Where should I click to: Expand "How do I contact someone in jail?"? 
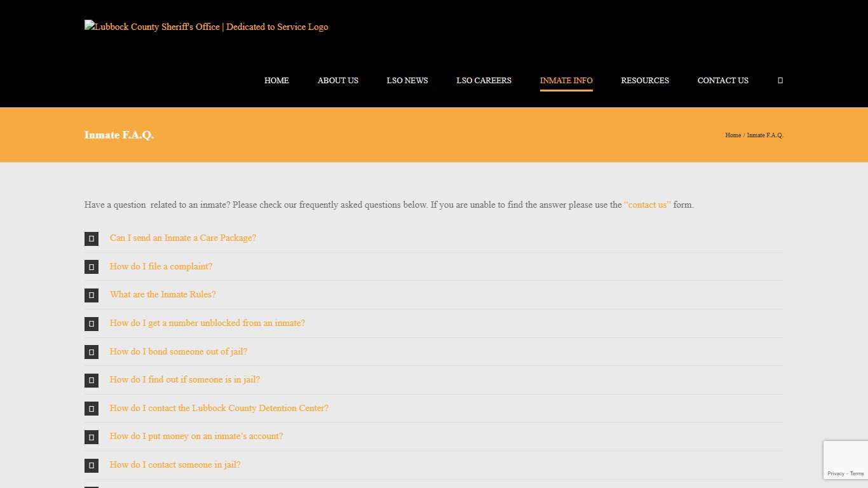coord(175,464)
